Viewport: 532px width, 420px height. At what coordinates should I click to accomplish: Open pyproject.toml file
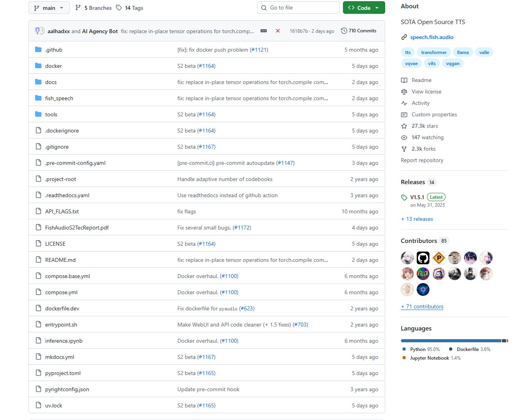click(63, 373)
